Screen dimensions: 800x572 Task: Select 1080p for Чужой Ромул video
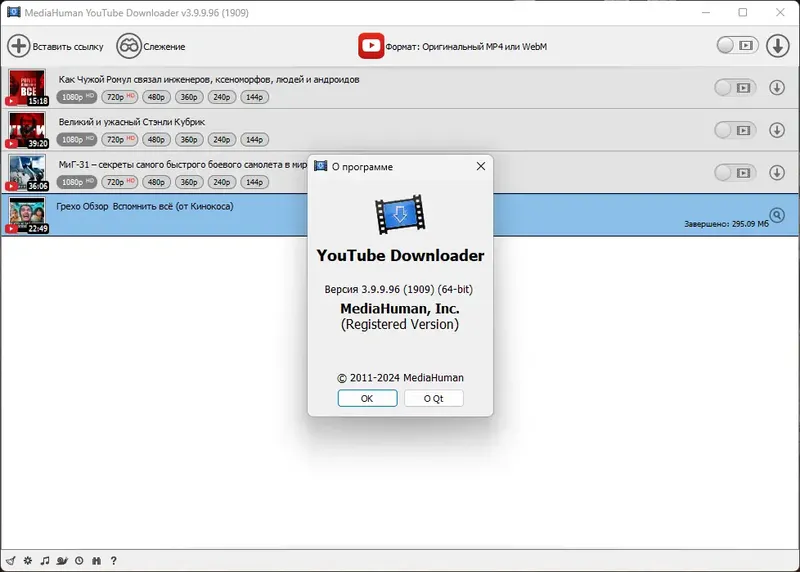(x=77, y=97)
